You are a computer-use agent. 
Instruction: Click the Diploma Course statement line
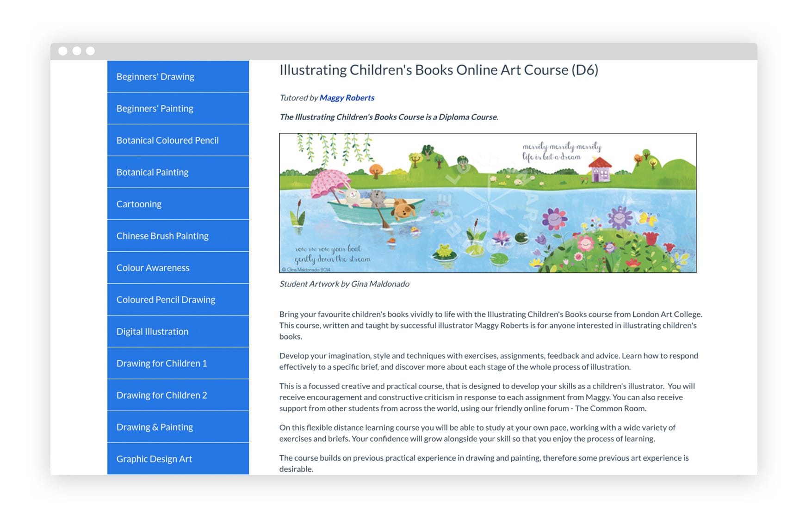tap(389, 117)
